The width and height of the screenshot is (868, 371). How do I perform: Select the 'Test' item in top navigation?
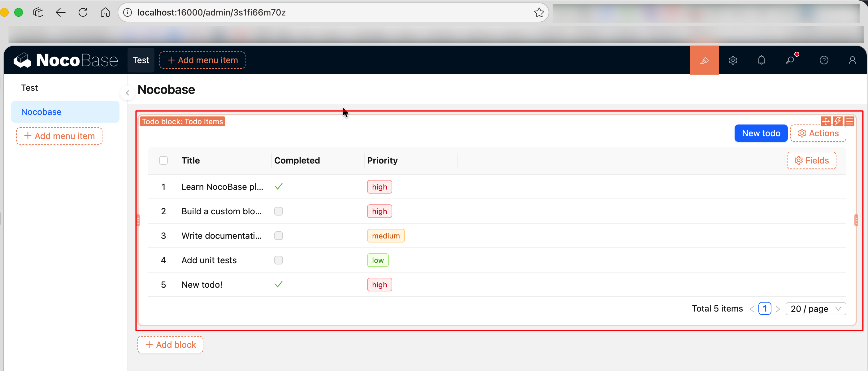[141, 60]
